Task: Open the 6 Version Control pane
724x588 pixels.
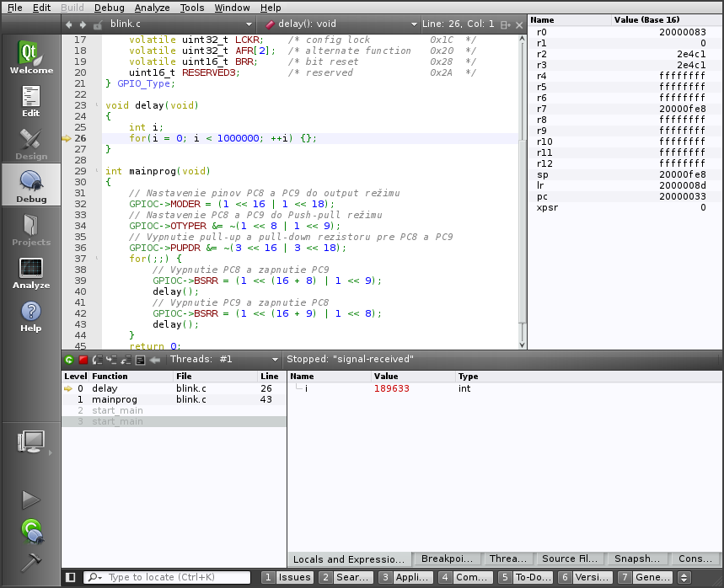Action: [585, 577]
